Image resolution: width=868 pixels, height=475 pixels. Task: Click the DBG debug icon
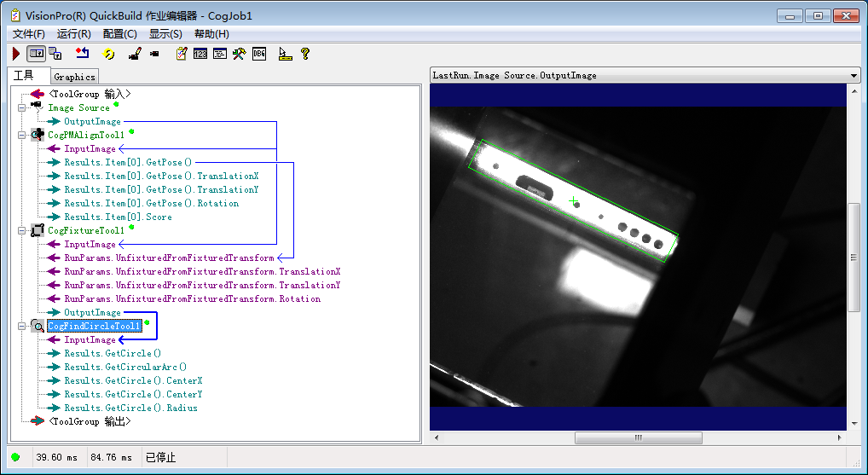pos(260,54)
